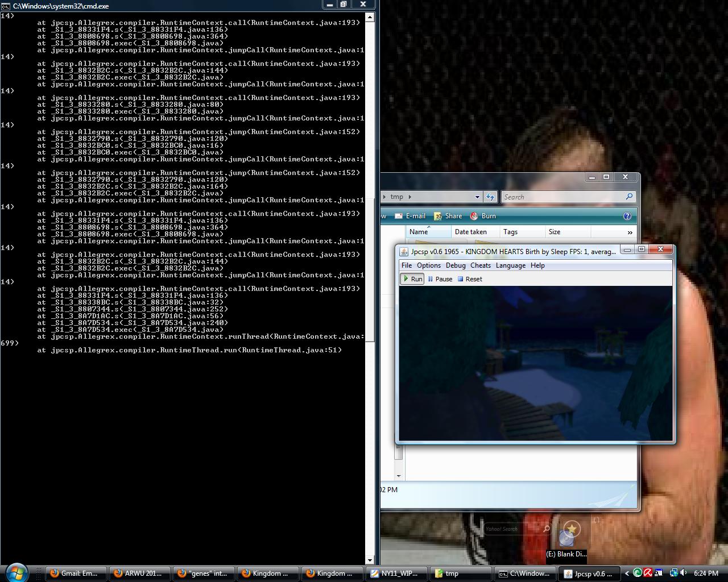Click the green circular tray icon
The height and width of the screenshot is (582, 728).
tap(638, 573)
